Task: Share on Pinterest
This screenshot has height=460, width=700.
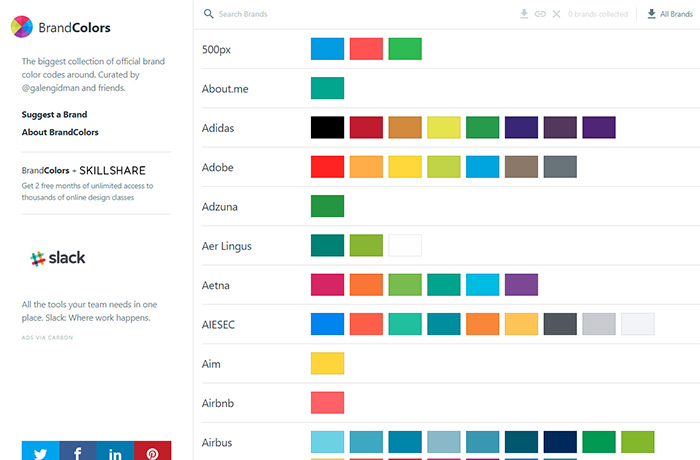Action: pos(152,451)
